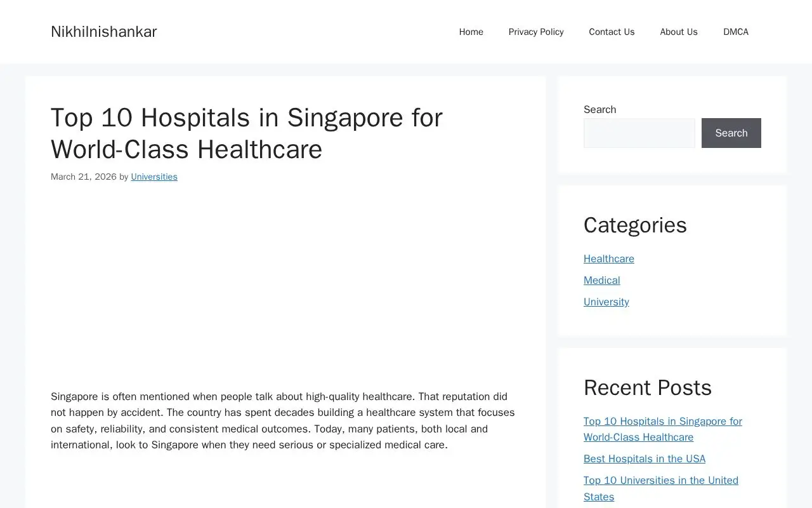The width and height of the screenshot is (812, 508).
Task: Open the Medical category
Action: (x=602, y=280)
